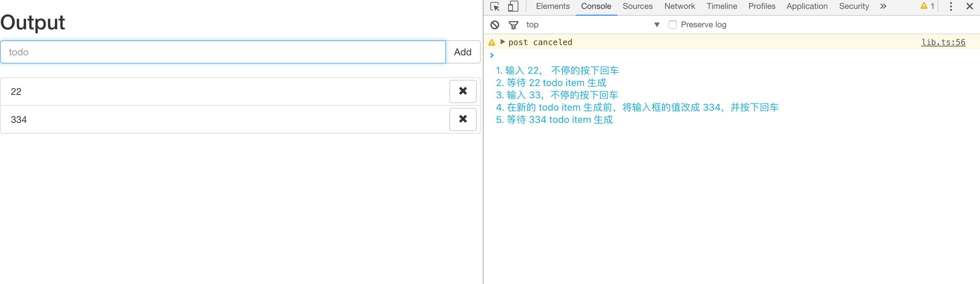Image resolution: width=980 pixels, height=284 pixels.
Task: Open the Application tab
Action: pyautogui.click(x=807, y=6)
